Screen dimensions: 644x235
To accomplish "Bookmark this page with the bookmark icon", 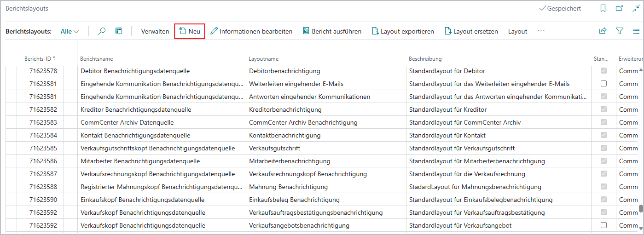I will (603, 8).
